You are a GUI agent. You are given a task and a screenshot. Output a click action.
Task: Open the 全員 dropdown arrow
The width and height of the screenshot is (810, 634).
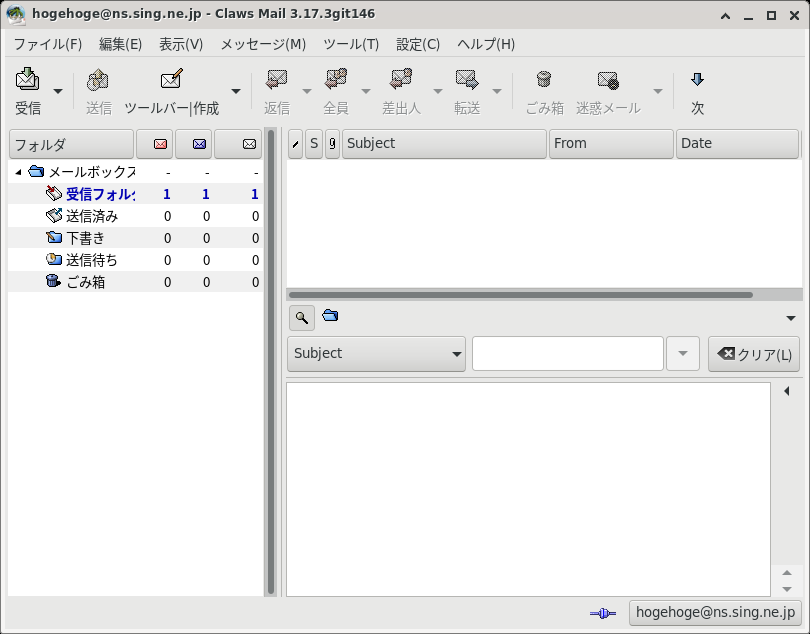tap(366, 91)
